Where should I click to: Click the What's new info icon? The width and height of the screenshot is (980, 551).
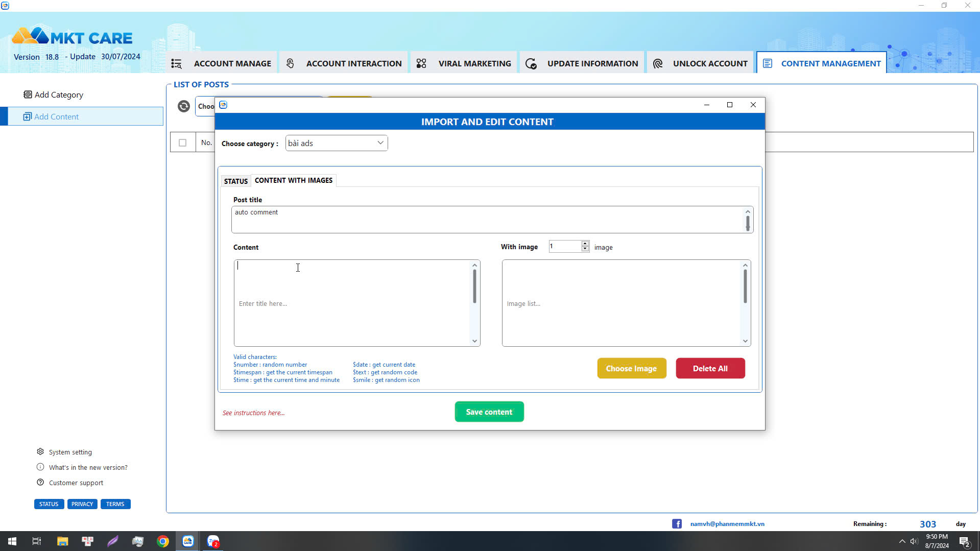coord(40,467)
